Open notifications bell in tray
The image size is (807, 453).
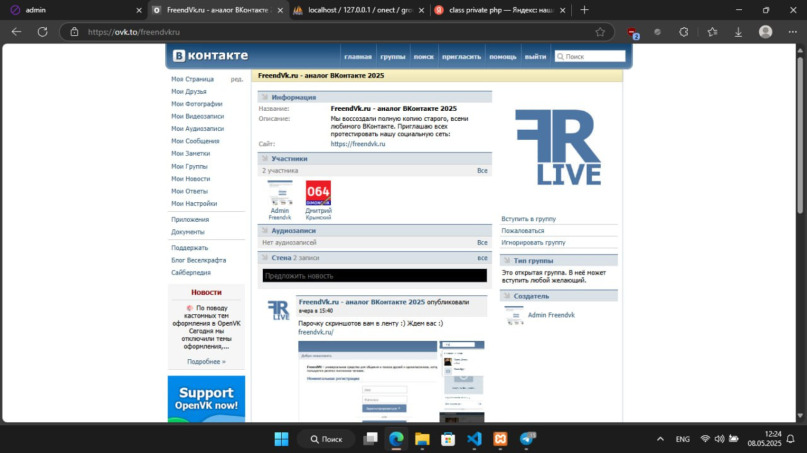coord(791,439)
